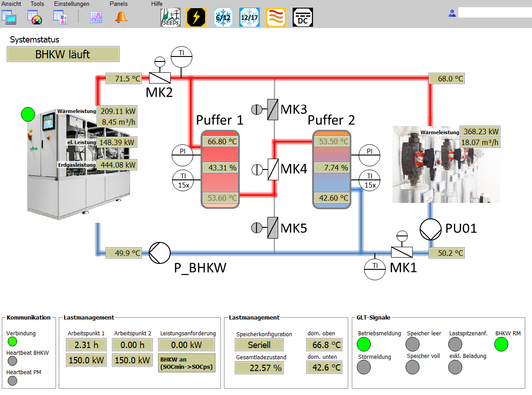Click the Heartbeat PM indicator

pyautogui.click(x=12, y=381)
